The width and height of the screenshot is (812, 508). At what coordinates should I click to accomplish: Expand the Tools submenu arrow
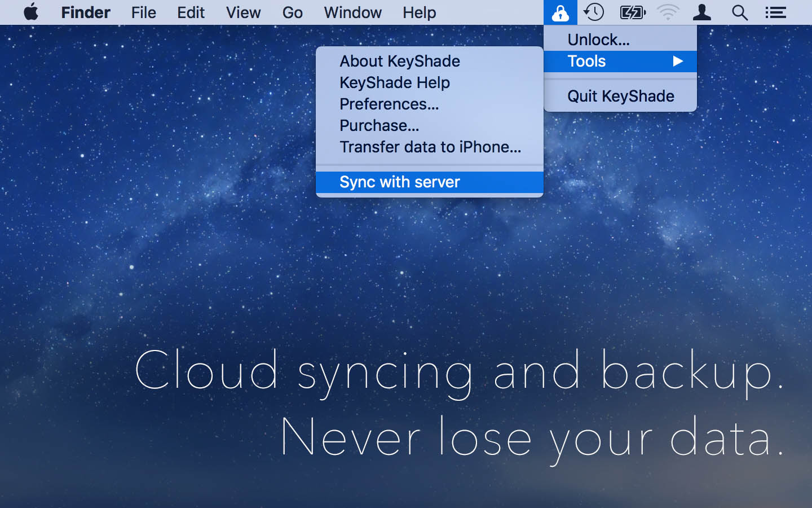(x=678, y=61)
